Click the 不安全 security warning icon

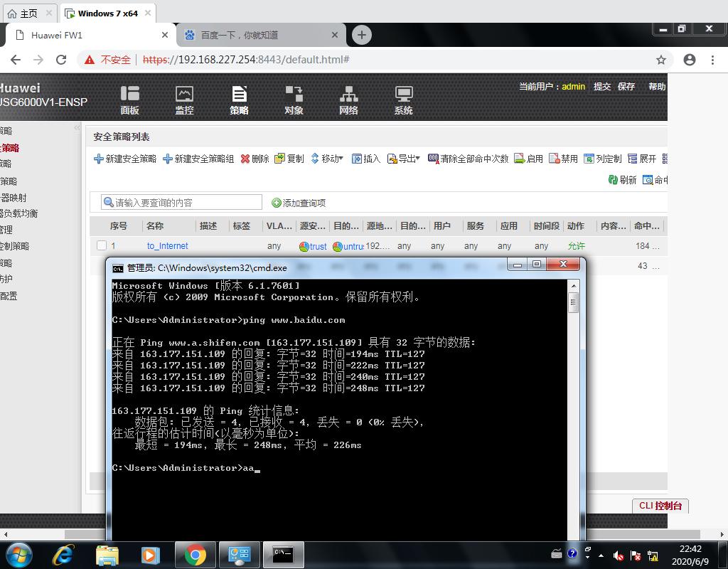pyautogui.click(x=90, y=60)
